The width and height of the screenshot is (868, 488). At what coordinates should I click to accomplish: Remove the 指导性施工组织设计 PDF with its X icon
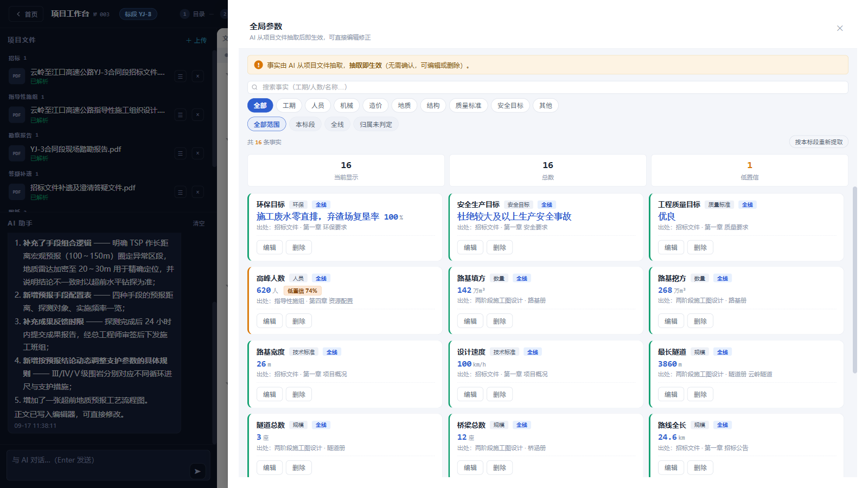tap(197, 115)
